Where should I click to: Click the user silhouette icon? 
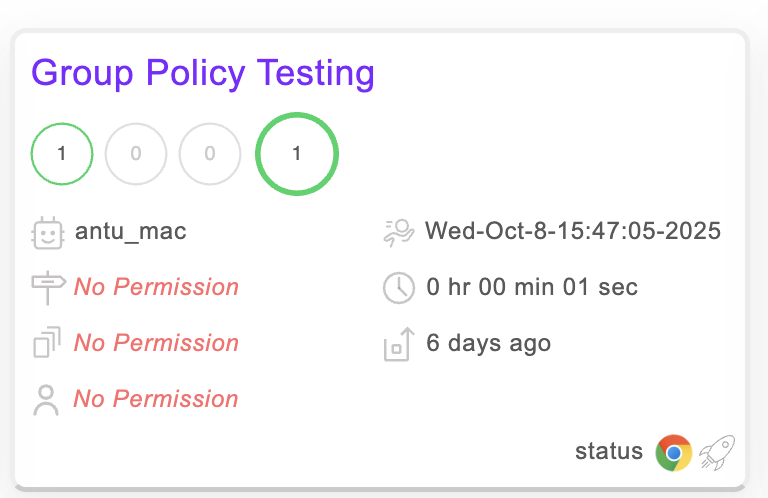[x=47, y=399]
